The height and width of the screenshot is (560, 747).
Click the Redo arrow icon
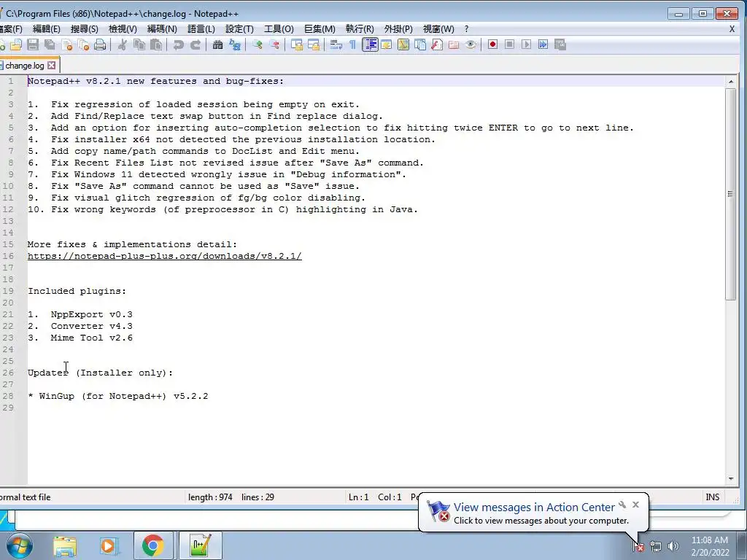pos(196,44)
